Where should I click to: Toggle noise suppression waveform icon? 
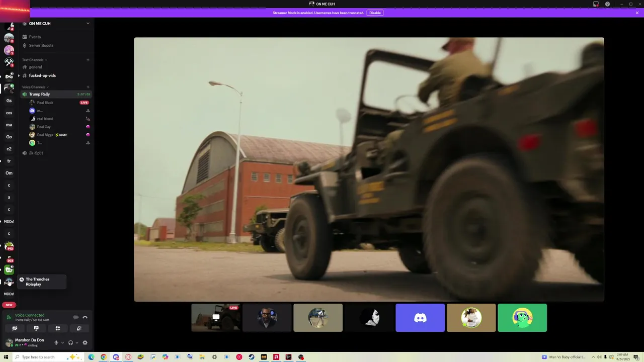point(76,317)
